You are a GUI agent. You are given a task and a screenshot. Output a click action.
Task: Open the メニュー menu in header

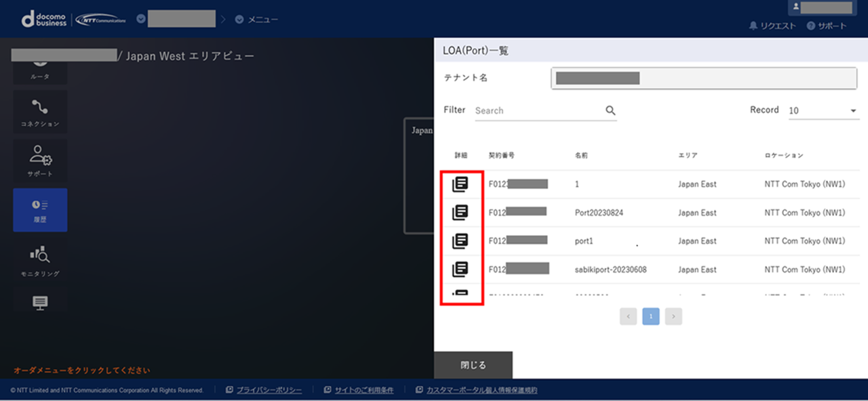[x=257, y=20]
